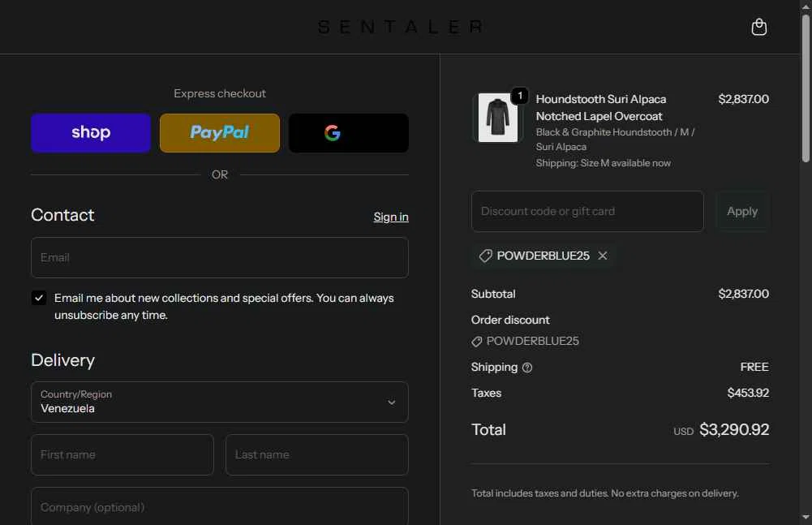Uncheck the email offers checkbox
The height and width of the screenshot is (525, 812).
tap(39, 298)
